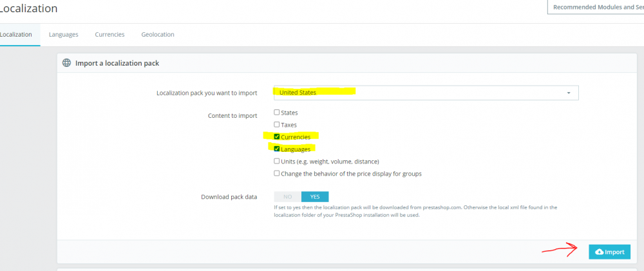Go to the Geolocation tab
Viewport: 644px width, 271px height.
[158, 35]
